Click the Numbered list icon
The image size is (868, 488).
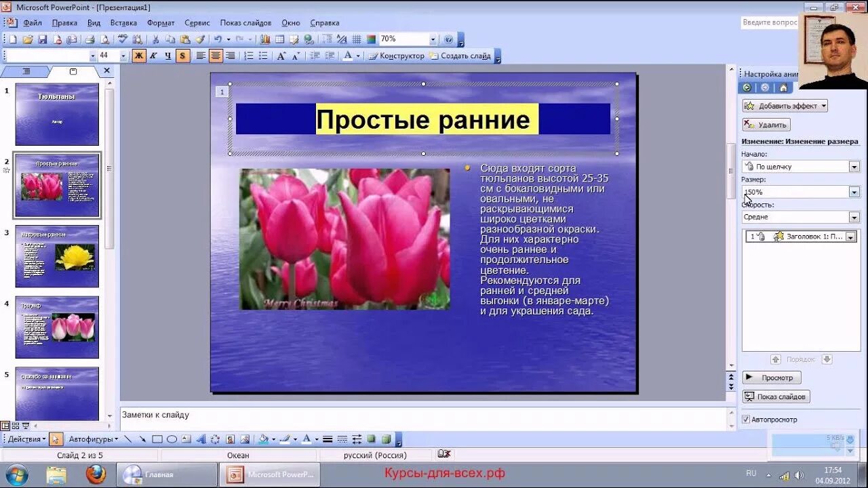click(249, 56)
